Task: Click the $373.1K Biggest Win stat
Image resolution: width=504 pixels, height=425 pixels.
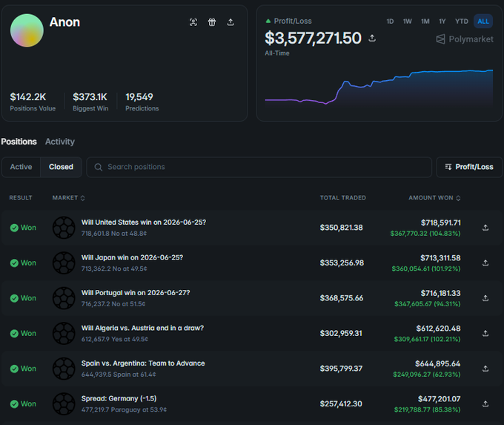Action: pyautogui.click(x=90, y=102)
